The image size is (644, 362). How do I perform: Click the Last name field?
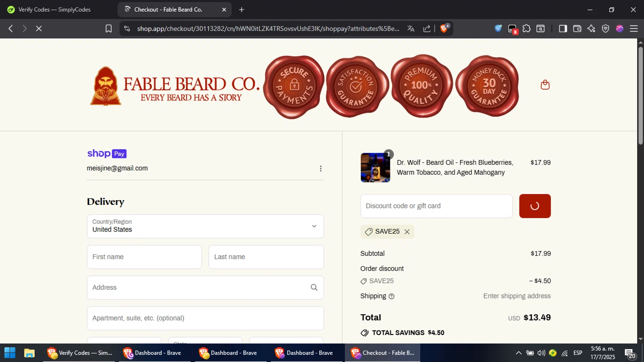point(266,257)
